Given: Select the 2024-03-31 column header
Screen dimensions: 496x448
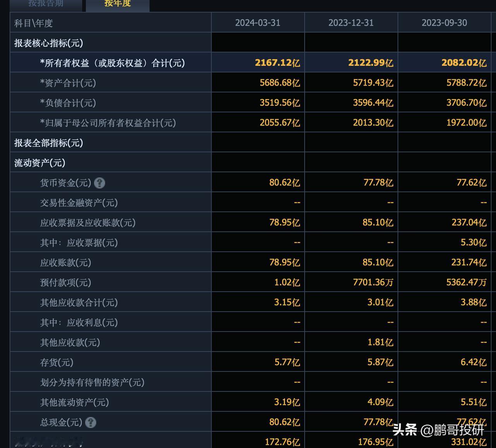Looking at the screenshot, I should [x=258, y=22].
